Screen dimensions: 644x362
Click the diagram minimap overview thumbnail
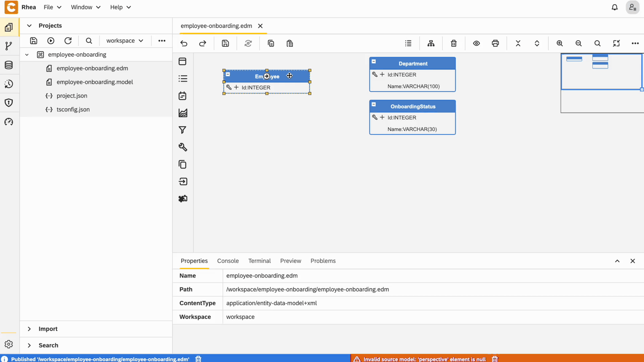601,82
